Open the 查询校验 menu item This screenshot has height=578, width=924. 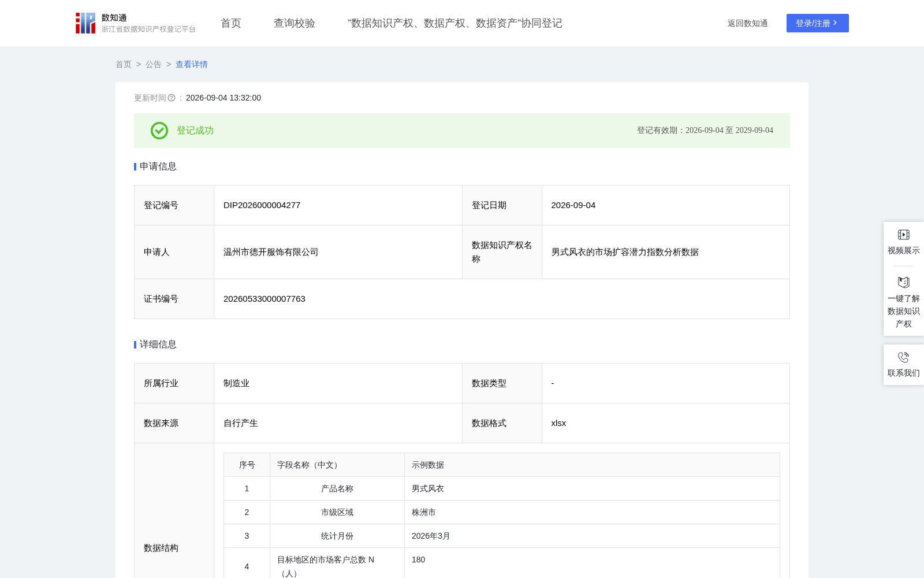point(295,23)
